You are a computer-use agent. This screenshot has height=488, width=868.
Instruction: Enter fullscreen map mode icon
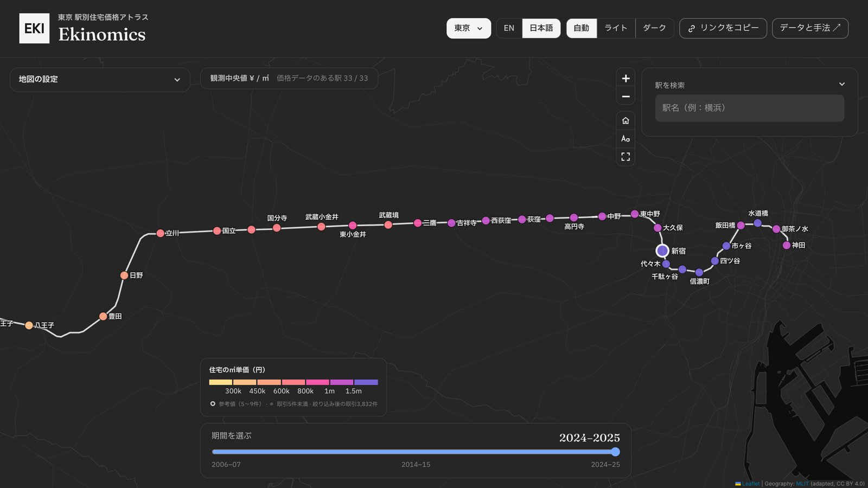click(626, 157)
